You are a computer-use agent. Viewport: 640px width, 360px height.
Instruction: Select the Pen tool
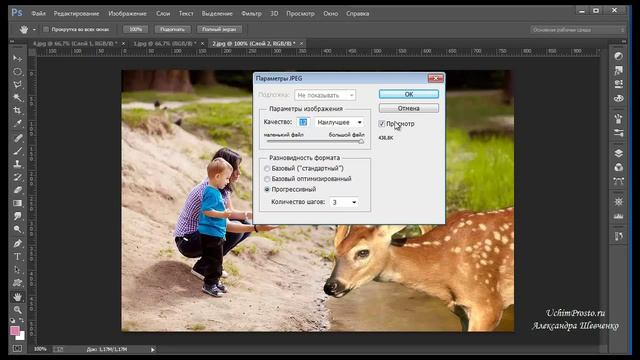[17, 244]
